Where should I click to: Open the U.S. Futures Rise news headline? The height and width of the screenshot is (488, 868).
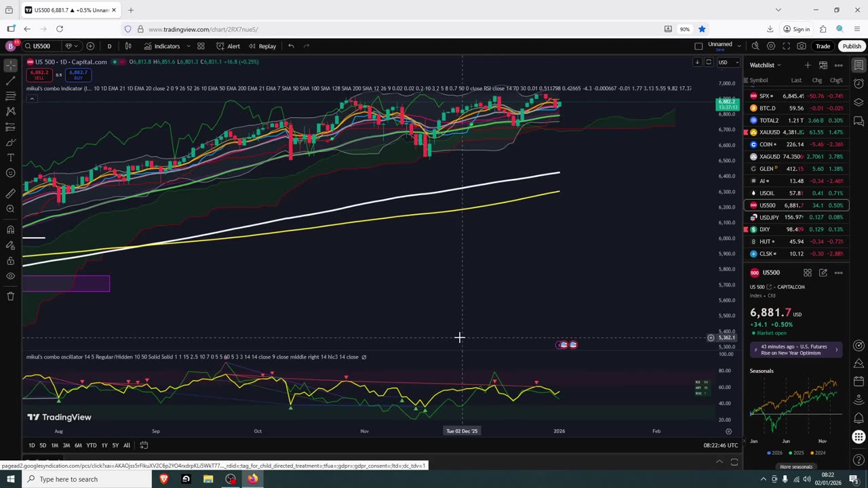(796, 350)
